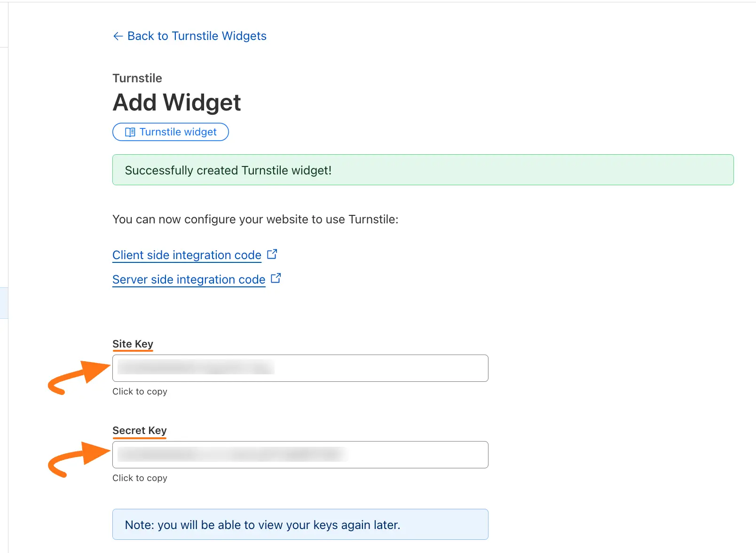Open Server side integration code link
The image size is (756, 553).
tap(189, 279)
